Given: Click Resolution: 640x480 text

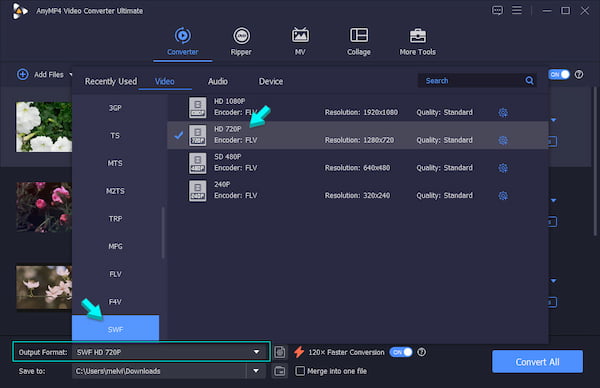Looking at the screenshot, I should click(x=357, y=168).
